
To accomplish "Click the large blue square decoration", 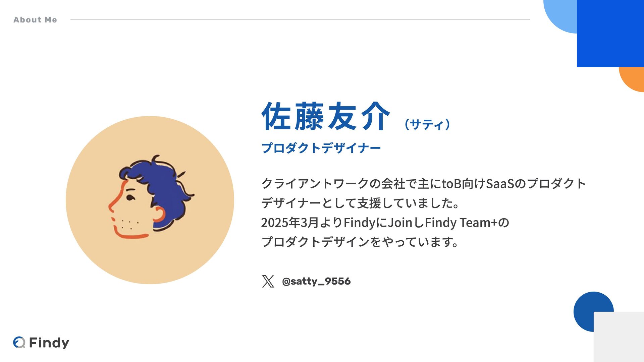I will point(610,34).
